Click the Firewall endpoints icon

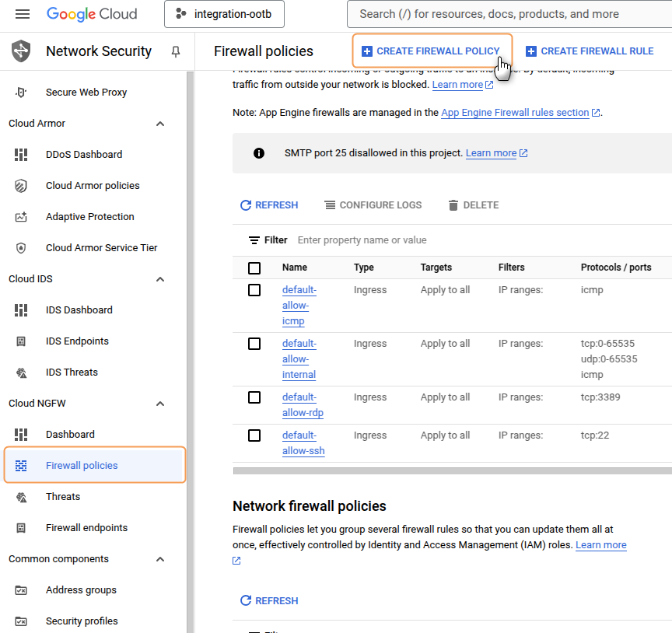(x=21, y=528)
